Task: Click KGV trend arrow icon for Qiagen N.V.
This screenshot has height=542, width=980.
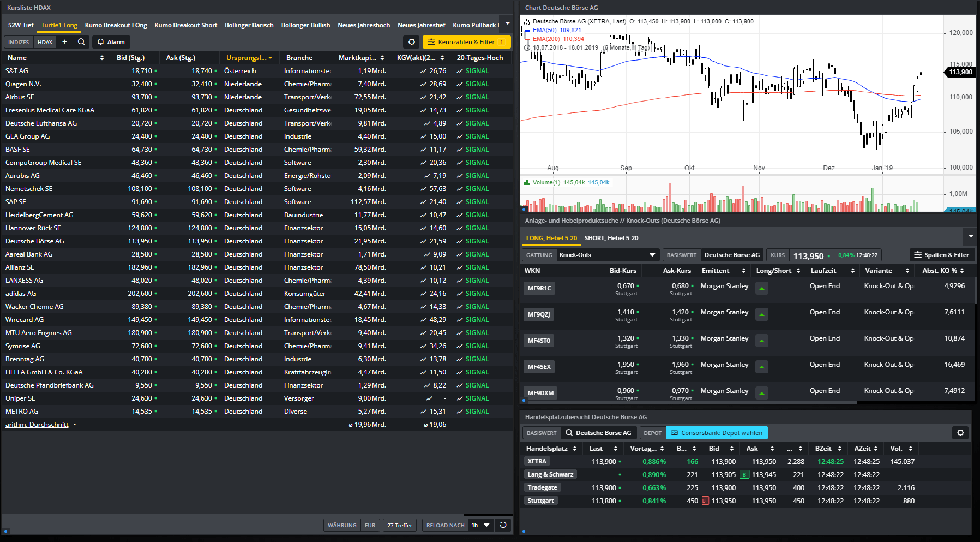Action: pos(423,84)
